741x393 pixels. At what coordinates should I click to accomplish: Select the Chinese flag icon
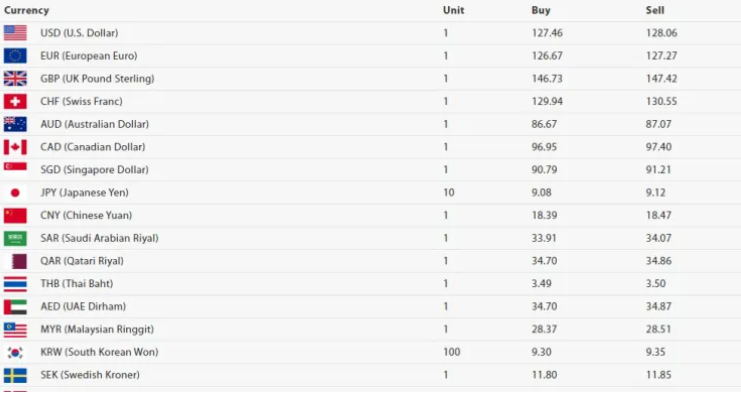15,215
